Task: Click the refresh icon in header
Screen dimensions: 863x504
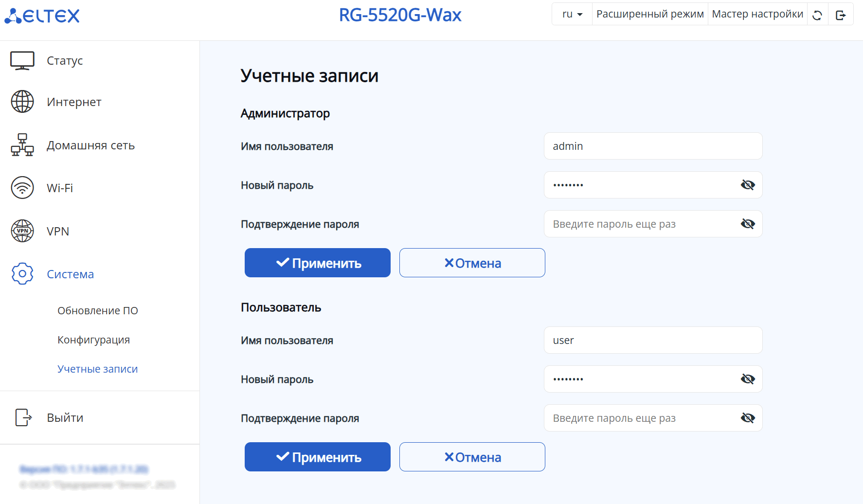Action: 817,15
